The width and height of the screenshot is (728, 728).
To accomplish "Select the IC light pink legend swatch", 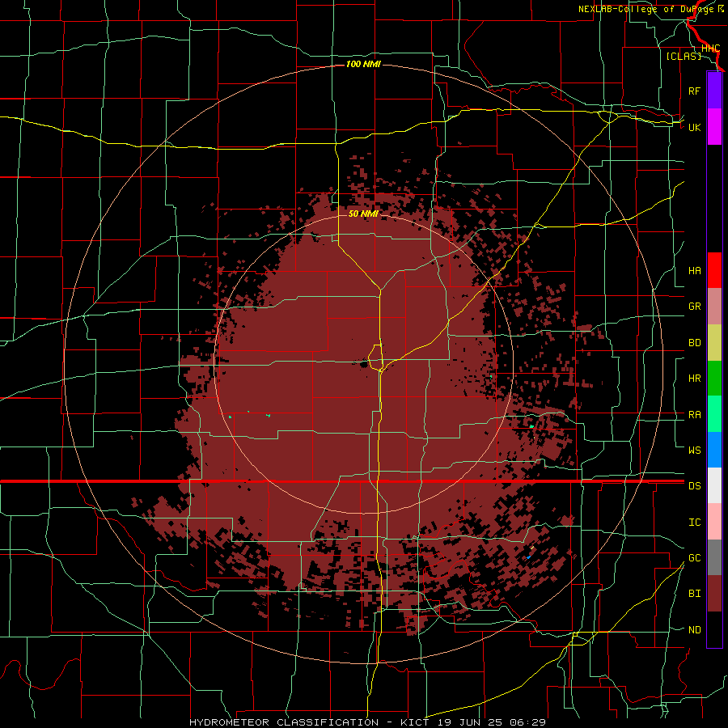I will tap(714, 522).
